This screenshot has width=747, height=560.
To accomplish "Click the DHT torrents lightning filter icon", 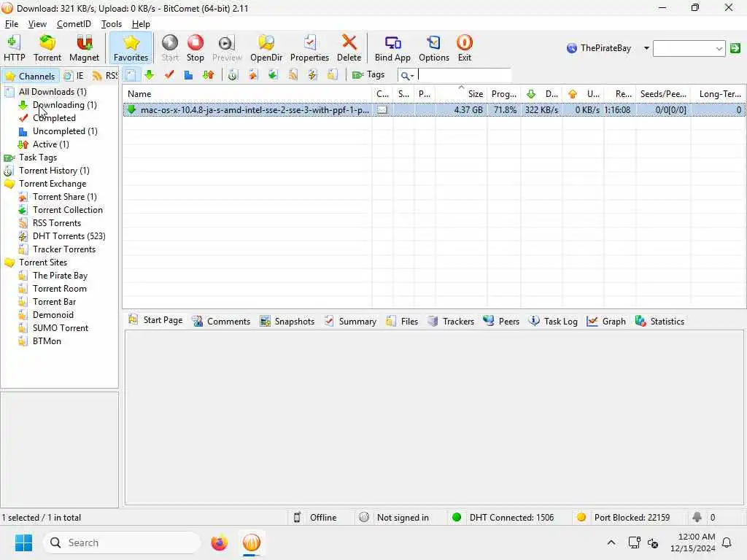I will [312, 75].
